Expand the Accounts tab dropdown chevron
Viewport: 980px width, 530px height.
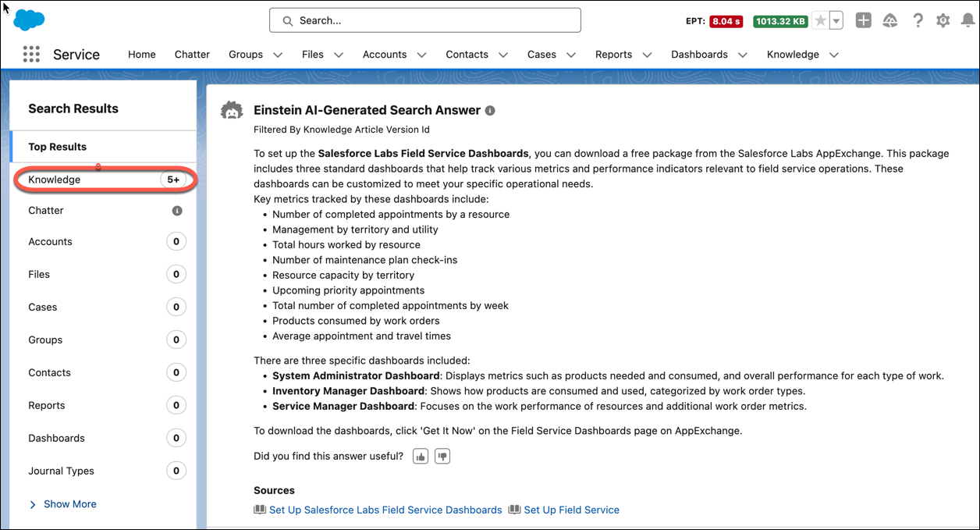421,55
